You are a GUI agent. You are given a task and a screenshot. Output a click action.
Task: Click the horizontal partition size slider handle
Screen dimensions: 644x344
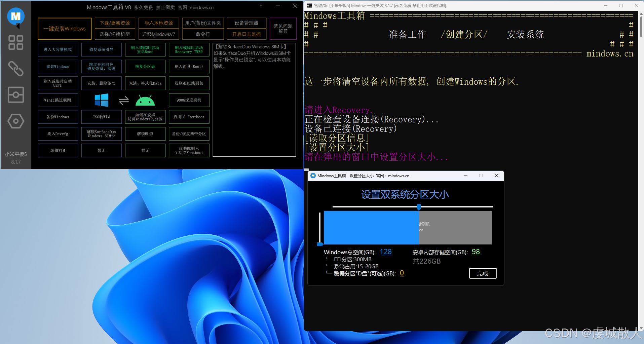coord(419,207)
